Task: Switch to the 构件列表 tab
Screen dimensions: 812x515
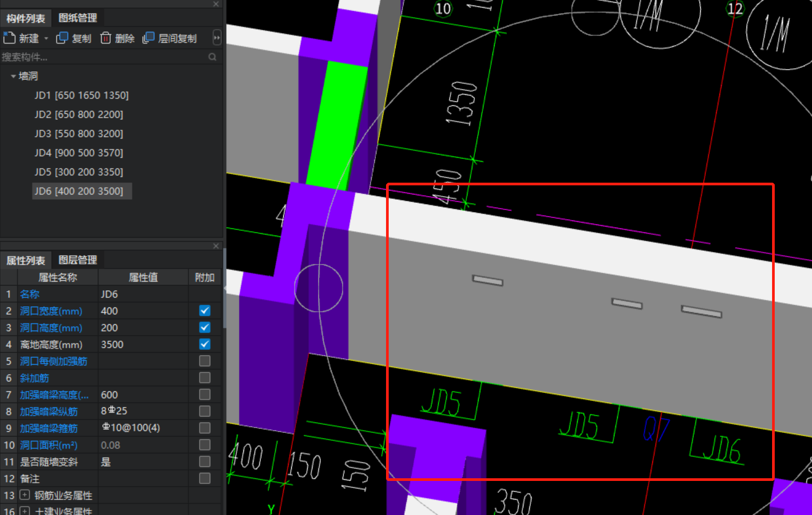Action: pos(26,18)
